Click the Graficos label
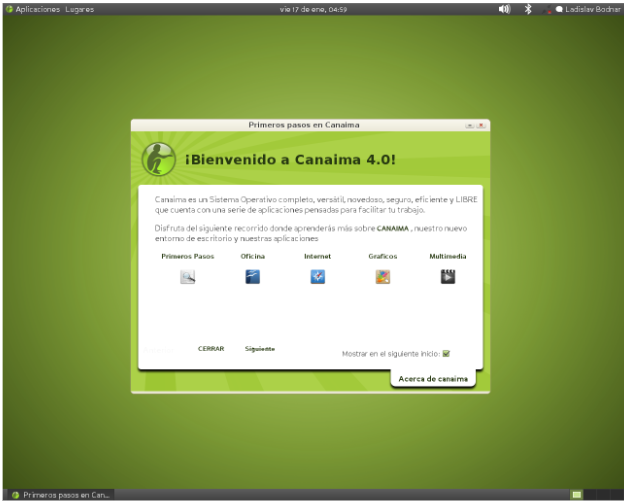The height and width of the screenshot is (502, 624). [x=382, y=256]
